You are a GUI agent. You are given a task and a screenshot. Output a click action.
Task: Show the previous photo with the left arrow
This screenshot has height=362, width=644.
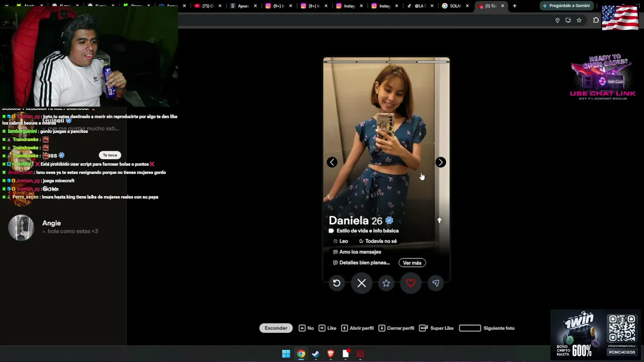tap(332, 162)
